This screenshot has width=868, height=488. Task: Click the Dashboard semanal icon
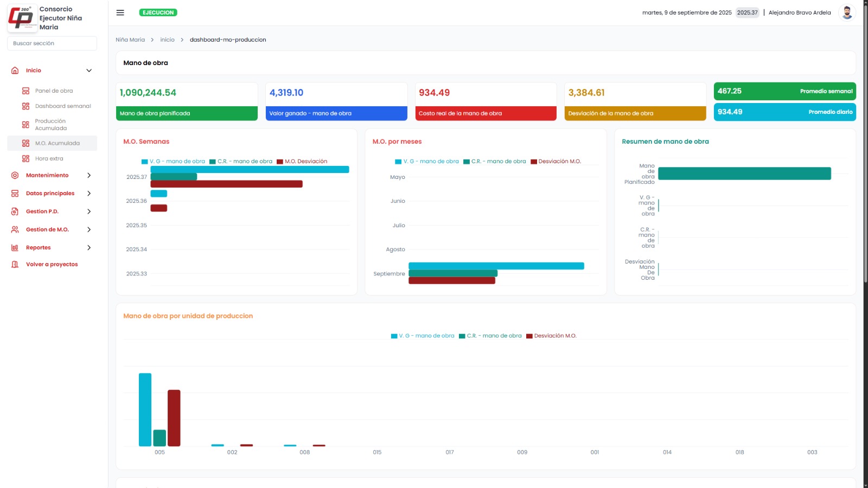[x=25, y=106]
